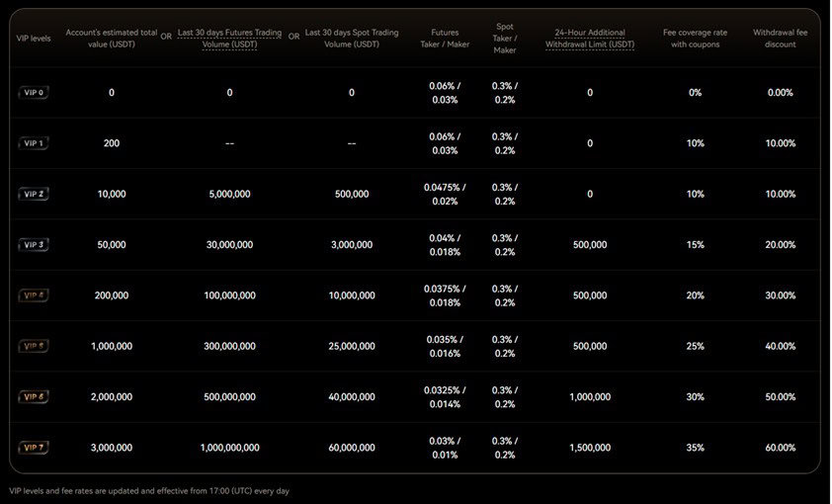Click the VIP 0 badge icon
832x504 pixels.
33,93
